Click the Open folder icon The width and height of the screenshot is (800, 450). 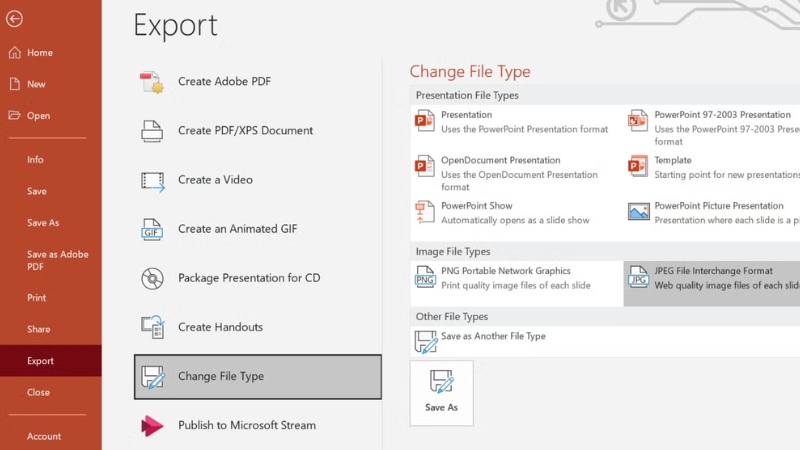pos(14,115)
